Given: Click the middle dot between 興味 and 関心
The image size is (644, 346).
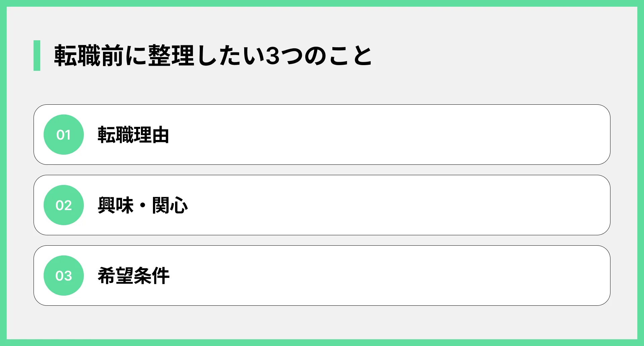Looking at the screenshot, I should (x=143, y=205).
